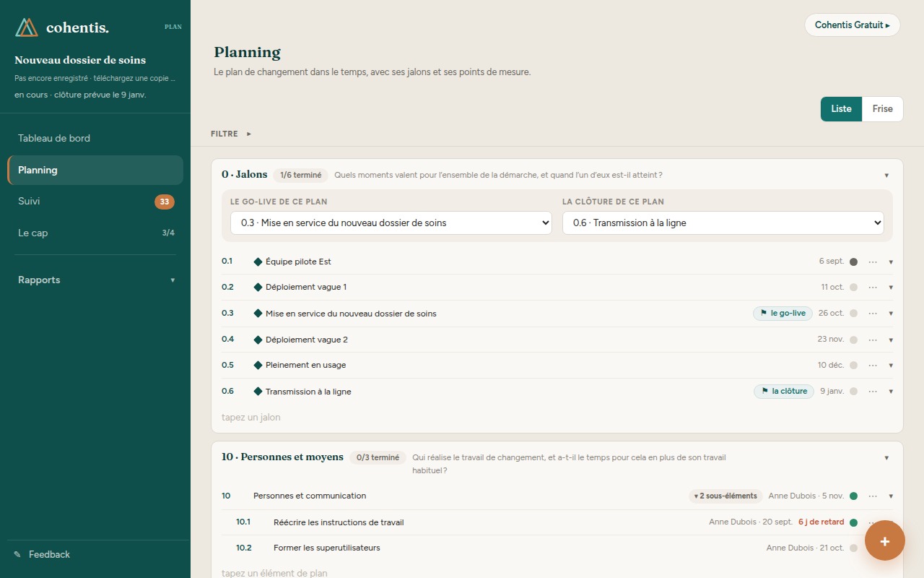This screenshot has width=924, height=578.
Task: Click the tapez un jalon input
Action: (x=557, y=418)
